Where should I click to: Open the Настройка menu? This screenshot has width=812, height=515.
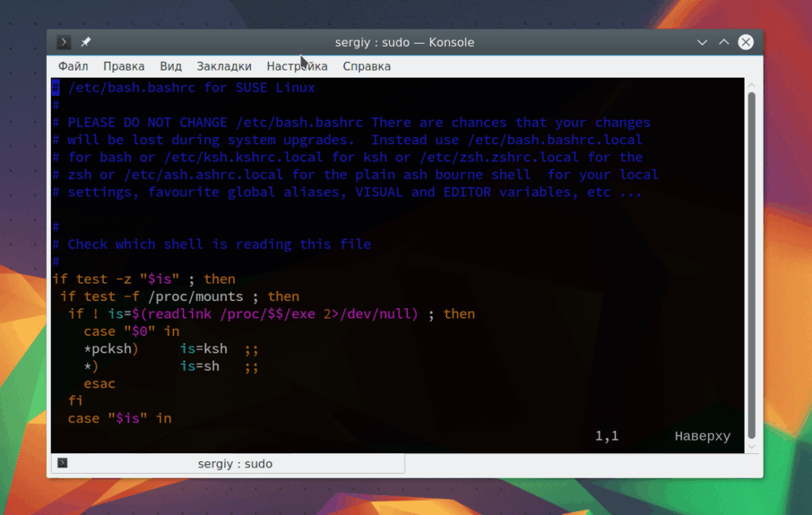pos(297,67)
